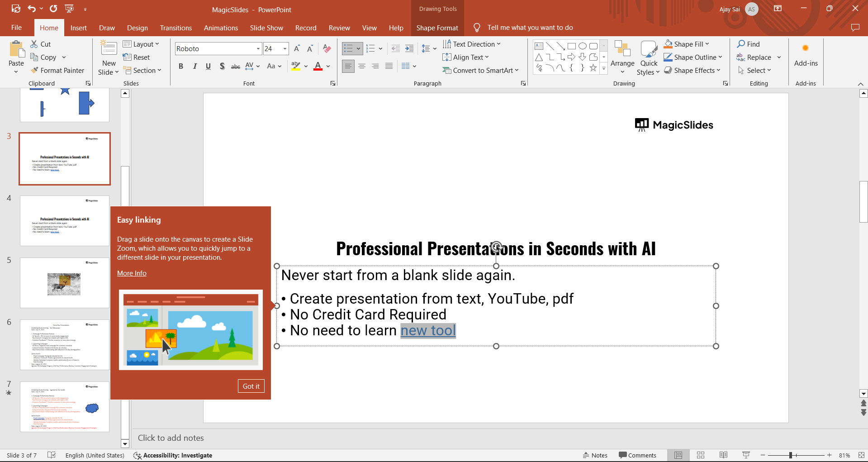Open the More Info link
Viewport: 868px width, 462px height.
tap(132, 273)
